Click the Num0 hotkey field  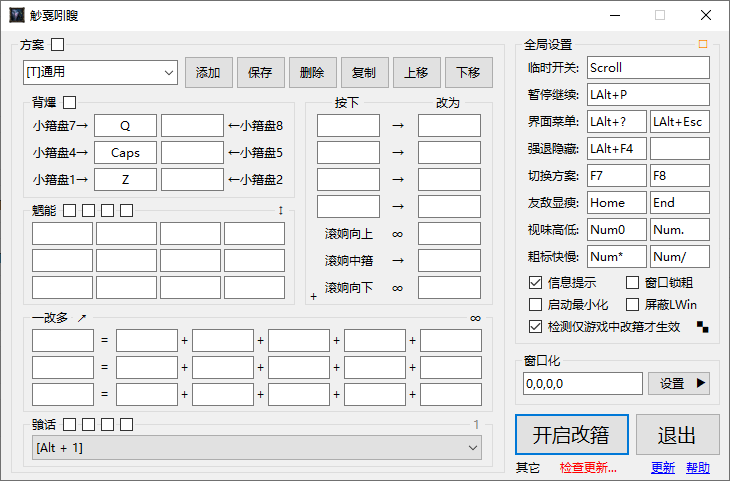point(616,230)
